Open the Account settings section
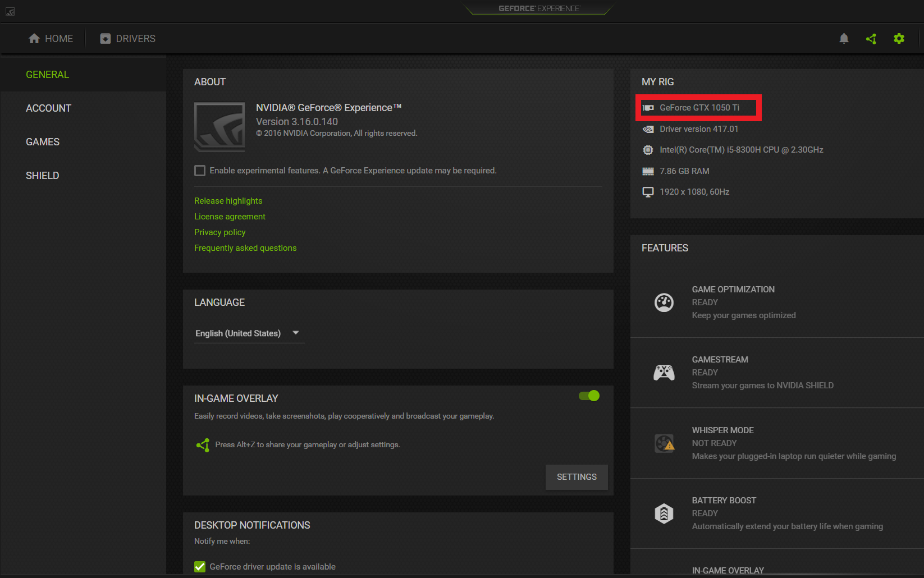The width and height of the screenshot is (924, 578). tap(83, 108)
